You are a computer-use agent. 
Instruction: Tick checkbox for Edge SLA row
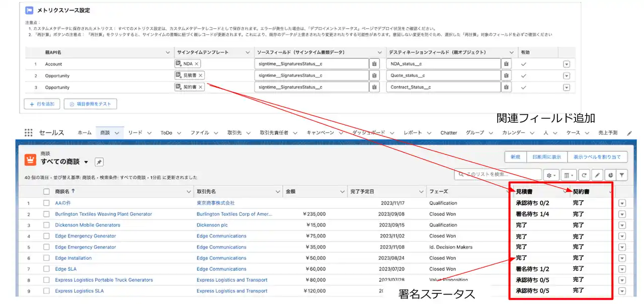[x=47, y=269]
